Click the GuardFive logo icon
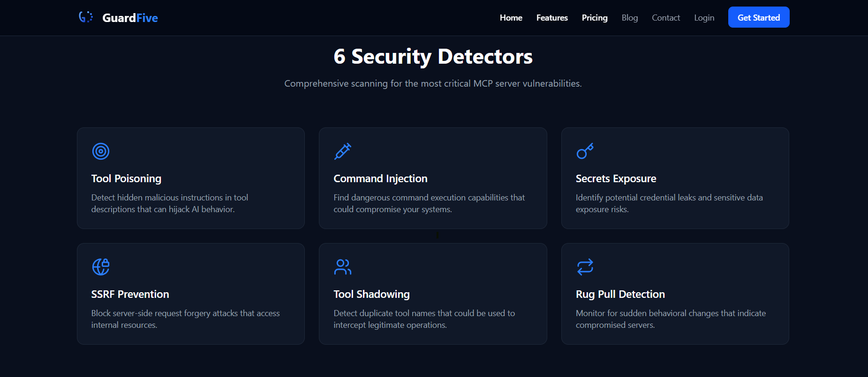This screenshot has width=868, height=377. [86, 17]
